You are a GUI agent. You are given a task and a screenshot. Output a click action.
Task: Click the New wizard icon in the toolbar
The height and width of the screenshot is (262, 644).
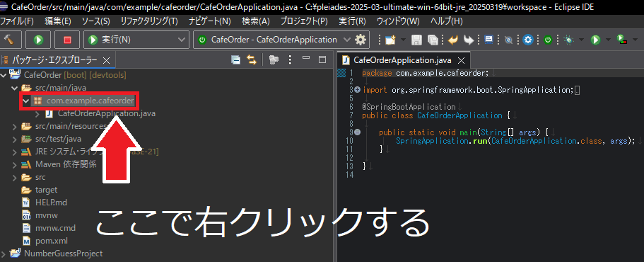[390, 40]
